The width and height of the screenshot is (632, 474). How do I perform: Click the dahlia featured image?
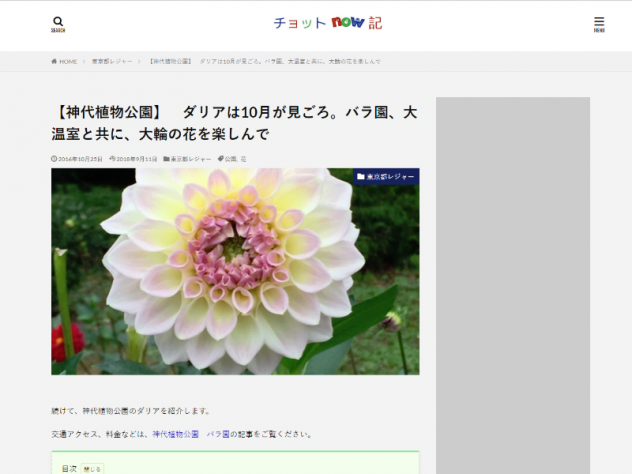point(235,271)
